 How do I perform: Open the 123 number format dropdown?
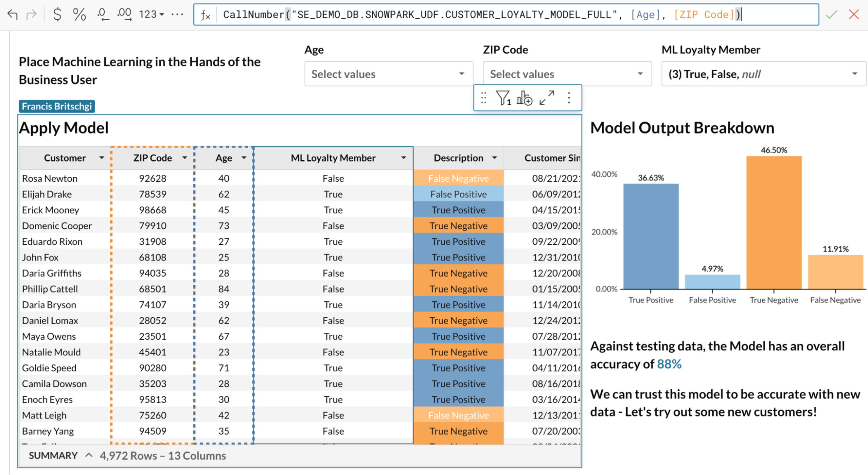[152, 14]
